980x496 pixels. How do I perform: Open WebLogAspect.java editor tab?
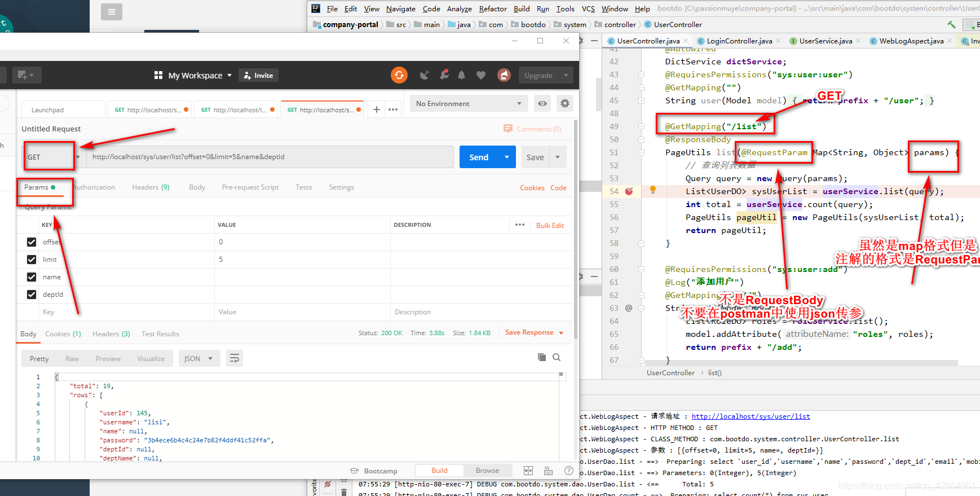pos(910,41)
